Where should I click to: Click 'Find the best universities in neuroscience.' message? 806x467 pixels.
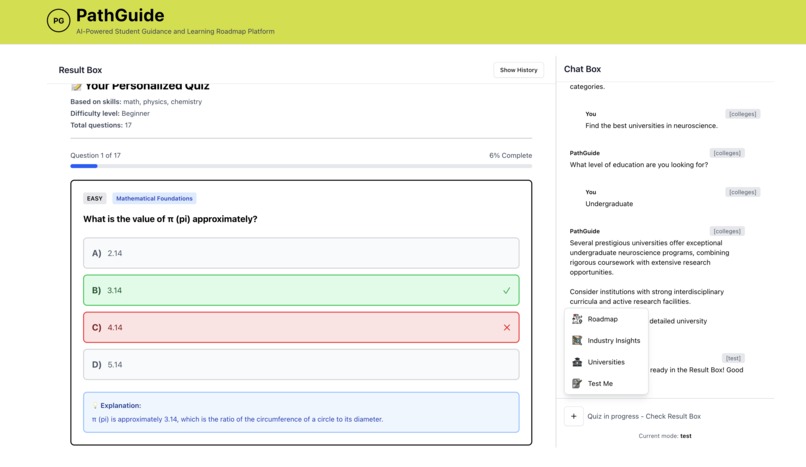(651, 125)
